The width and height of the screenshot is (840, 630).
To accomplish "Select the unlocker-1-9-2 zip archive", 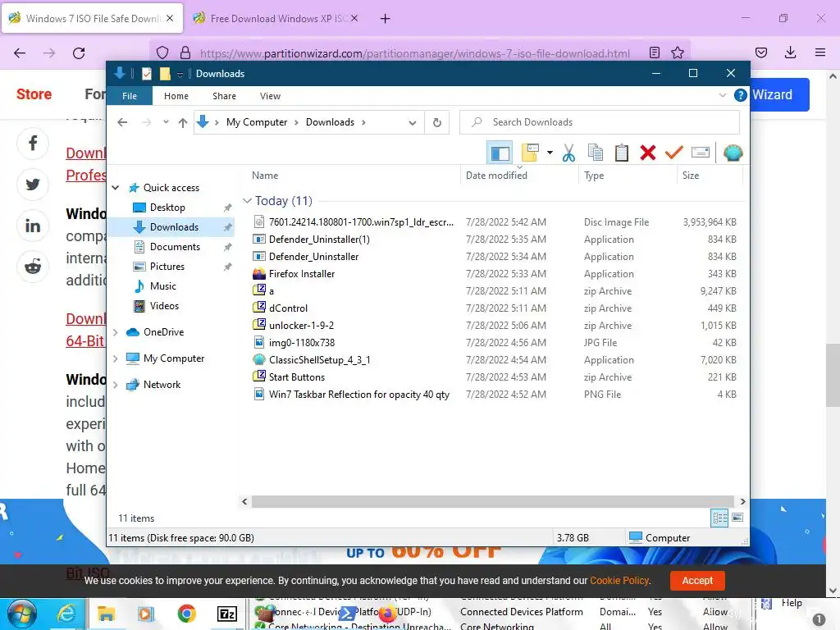I will coord(301,326).
